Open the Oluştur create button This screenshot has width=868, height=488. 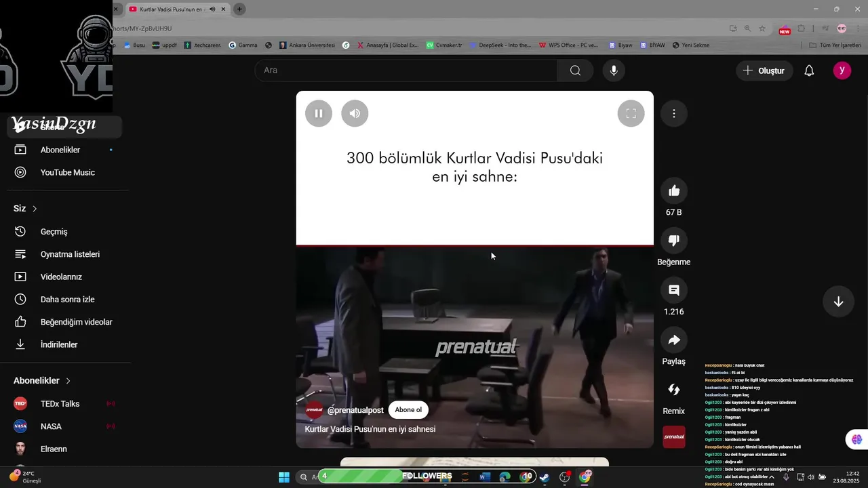(x=764, y=70)
